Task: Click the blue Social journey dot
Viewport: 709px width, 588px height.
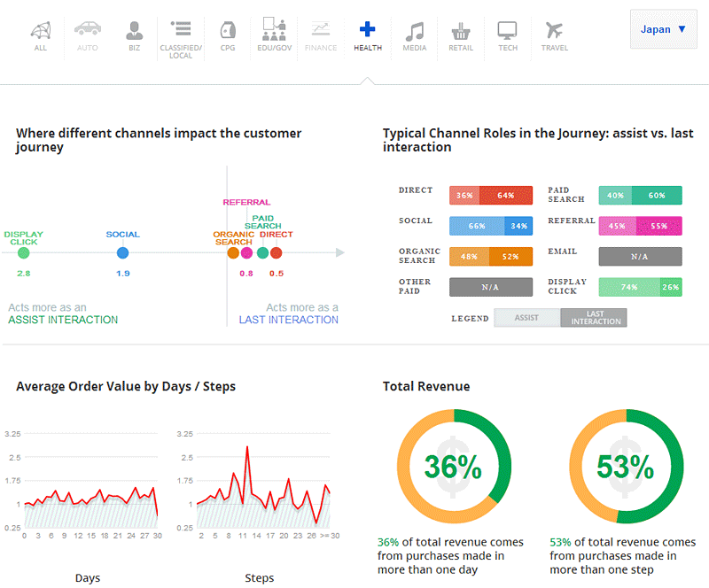Action: click(x=122, y=253)
